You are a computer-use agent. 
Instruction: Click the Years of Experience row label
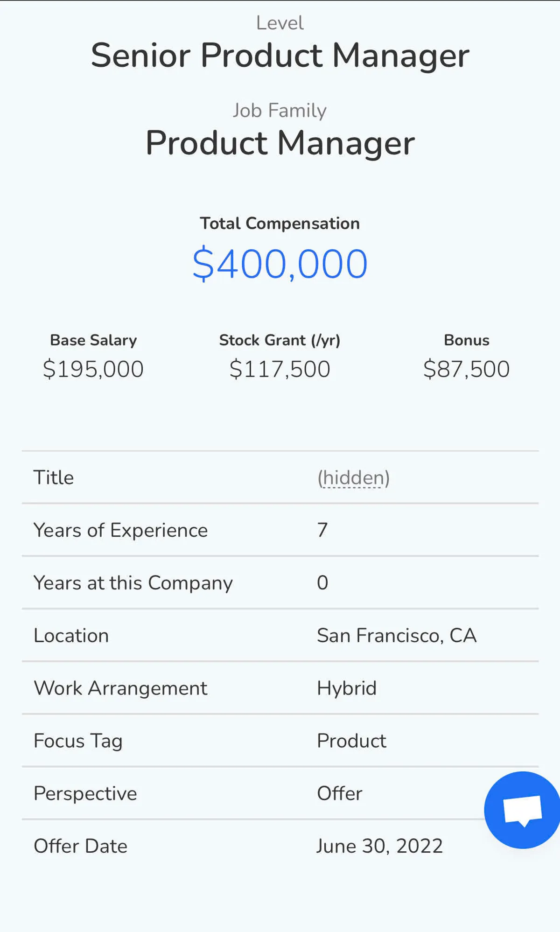121,530
